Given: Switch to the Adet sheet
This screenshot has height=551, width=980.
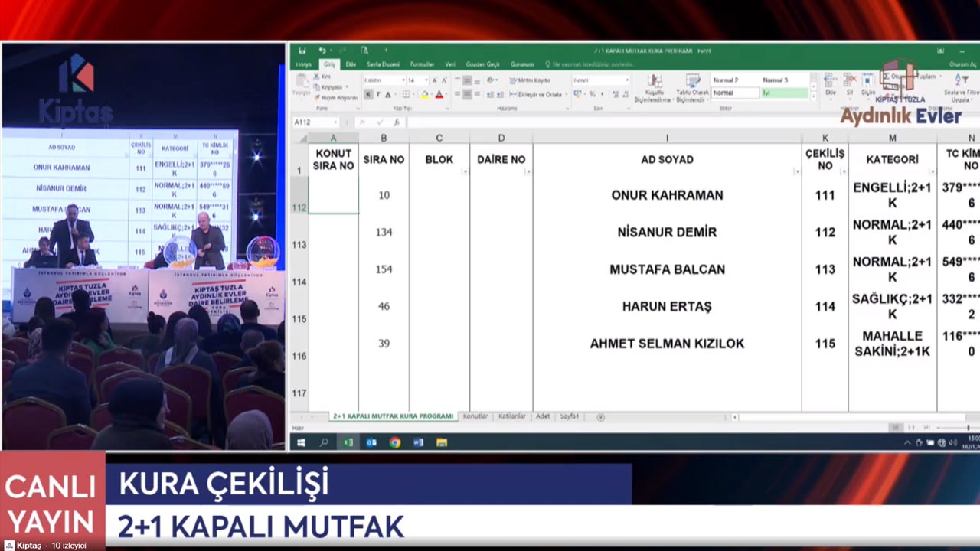Looking at the screenshot, I should (543, 417).
